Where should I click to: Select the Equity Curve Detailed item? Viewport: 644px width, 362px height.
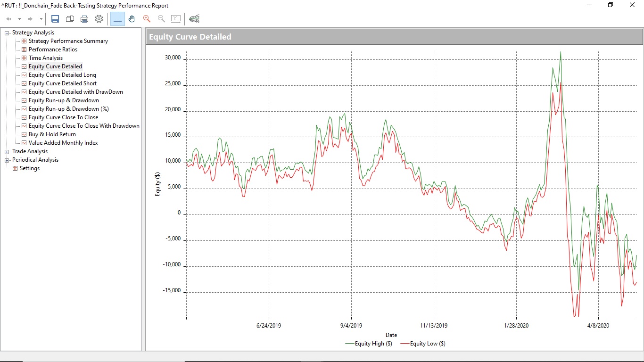[55, 66]
